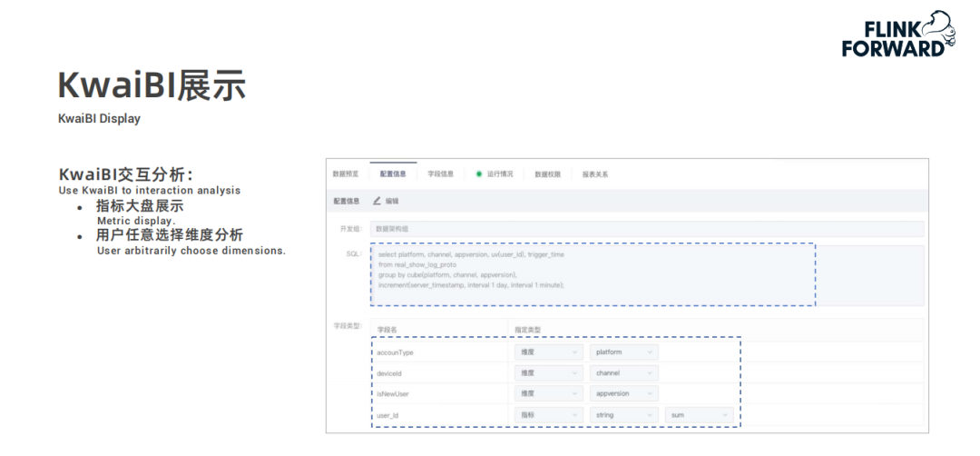Viewport: 980px width, 456px height.
Task: Open the 维度 dropdown for isNewUser
Action: pyautogui.click(x=549, y=393)
